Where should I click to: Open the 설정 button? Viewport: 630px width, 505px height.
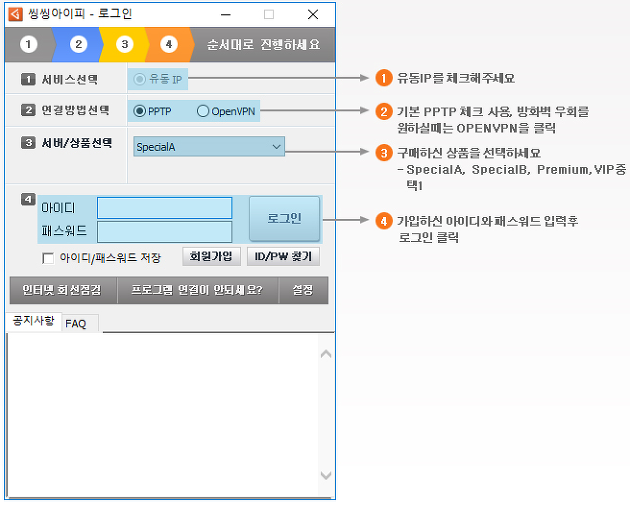(x=303, y=290)
